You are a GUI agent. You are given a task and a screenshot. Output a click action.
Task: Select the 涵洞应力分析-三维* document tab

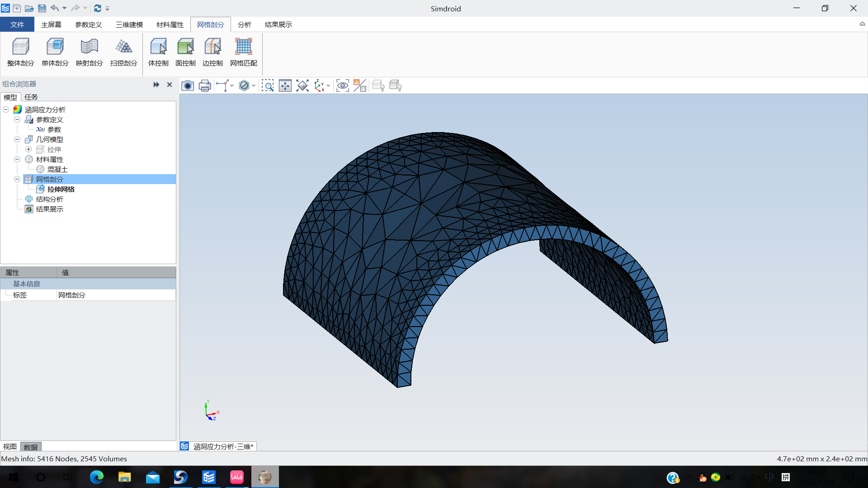pos(218,446)
